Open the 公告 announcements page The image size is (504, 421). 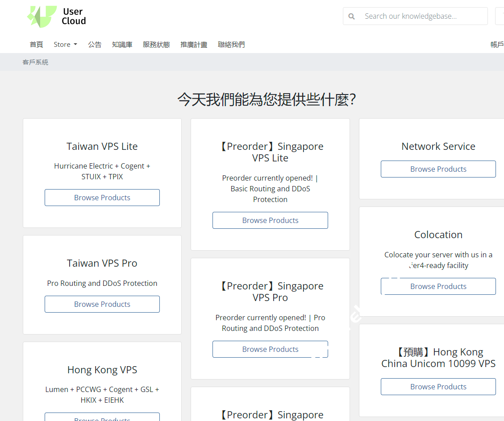(x=95, y=44)
